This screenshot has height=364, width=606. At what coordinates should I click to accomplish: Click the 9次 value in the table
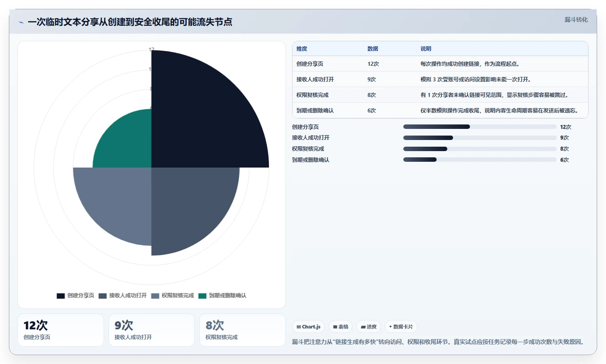pyautogui.click(x=372, y=80)
